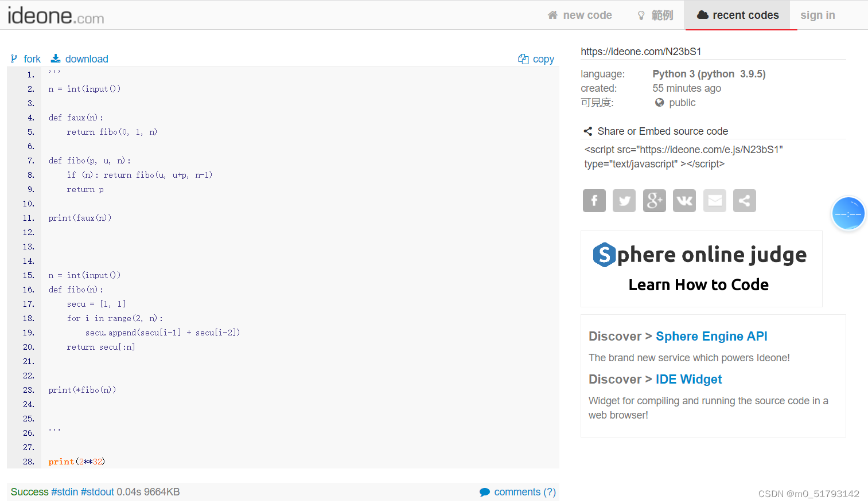Image resolution: width=868 pixels, height=504 pixels.
Task: Click the home icon beside new code
Action: tap(552, 15)
